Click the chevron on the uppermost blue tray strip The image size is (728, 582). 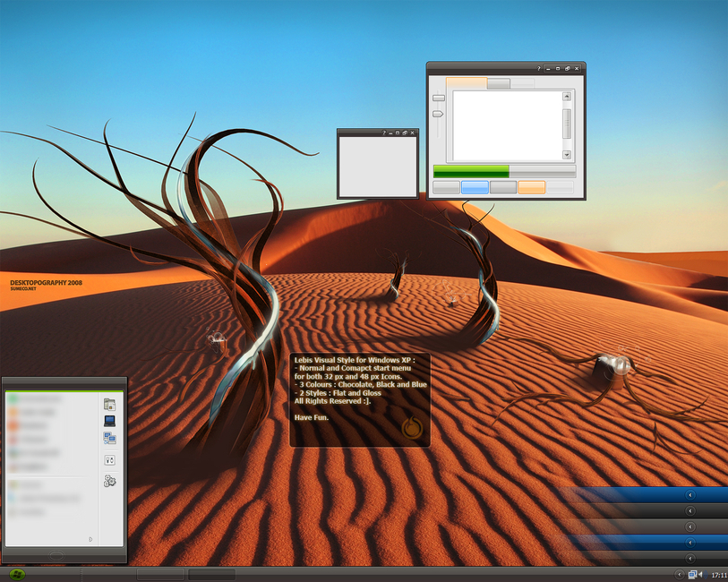click(x=689, y=495)
